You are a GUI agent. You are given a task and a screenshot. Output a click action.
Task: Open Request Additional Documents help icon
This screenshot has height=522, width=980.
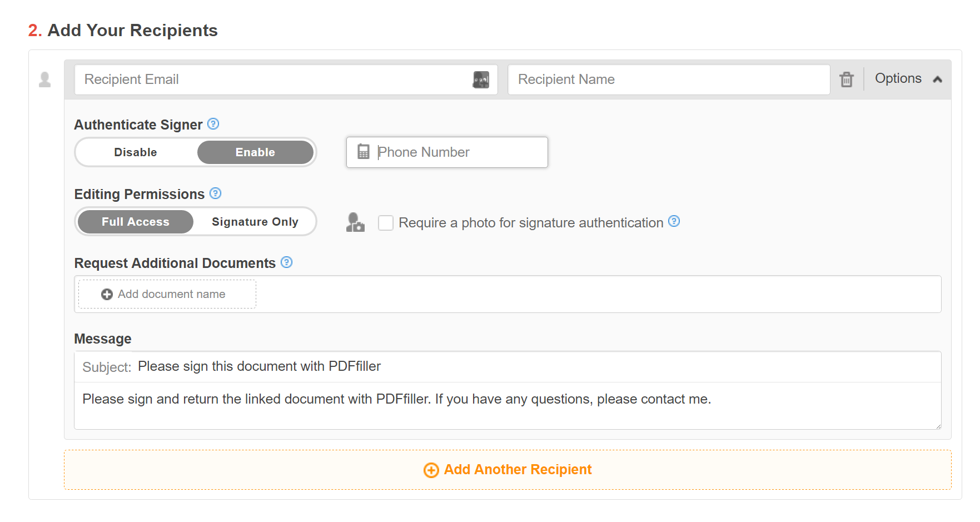coord(287,262)
